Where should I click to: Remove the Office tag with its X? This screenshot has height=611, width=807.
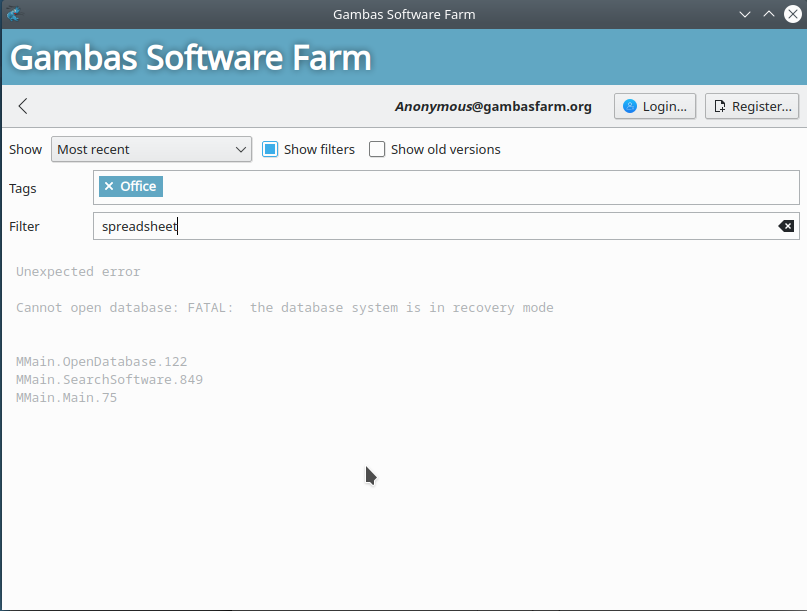109,187
